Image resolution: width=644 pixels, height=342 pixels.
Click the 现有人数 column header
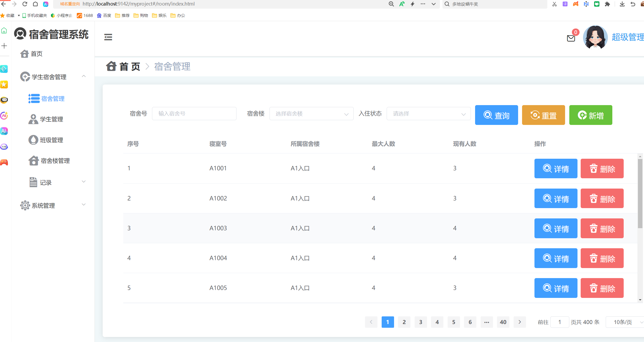tap(465, 144)
